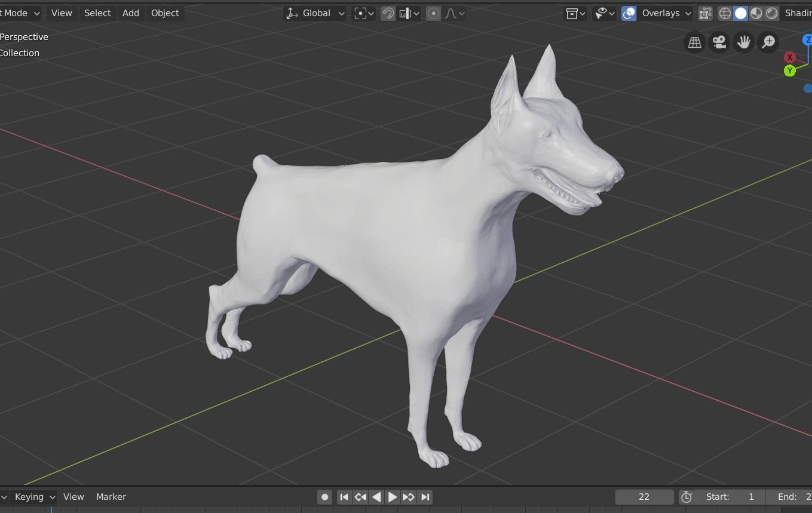Toggle proportional editing circle icon
Viewport: 812px width, 513px height.
tap(434, 13)
